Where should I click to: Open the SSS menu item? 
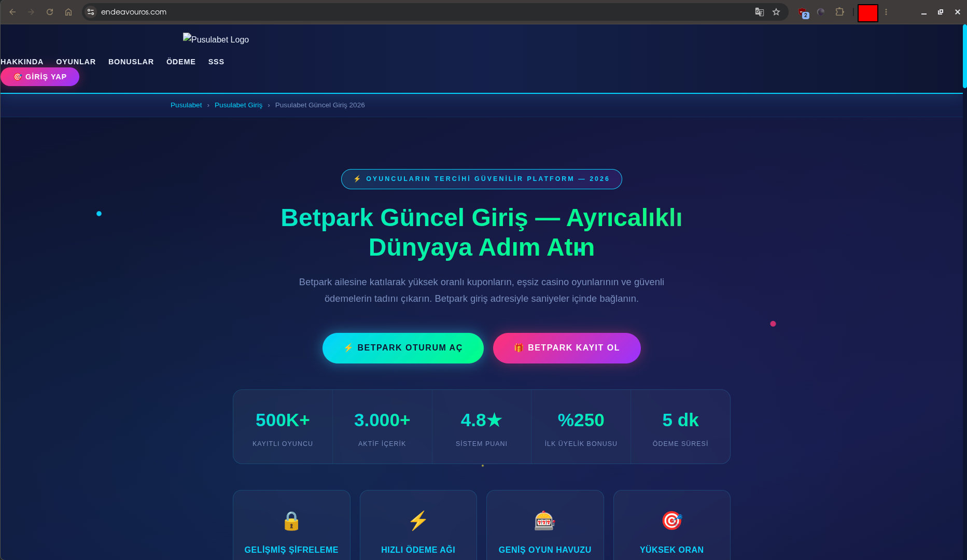[216, 62]
